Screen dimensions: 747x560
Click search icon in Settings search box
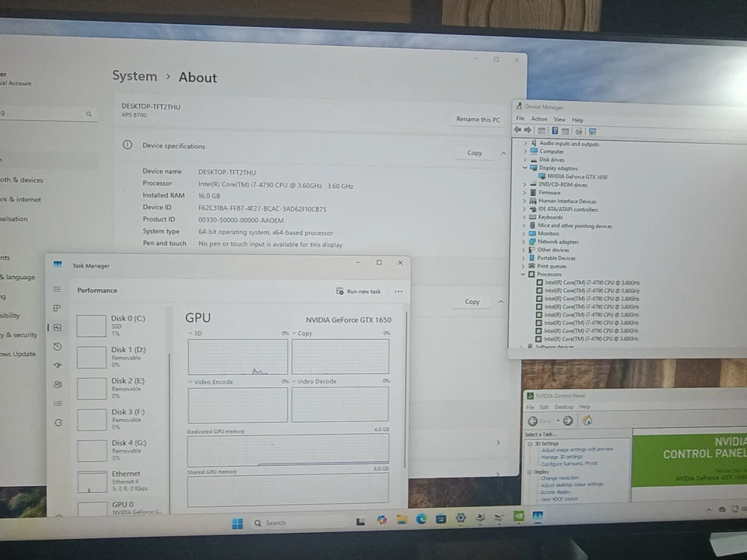click(x=89, y=114)
